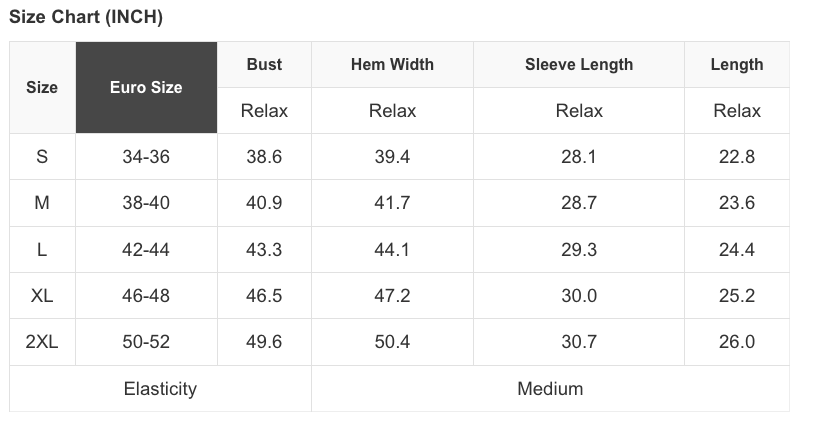
Task: Click the Bust column header
Action: coord(264,64)
